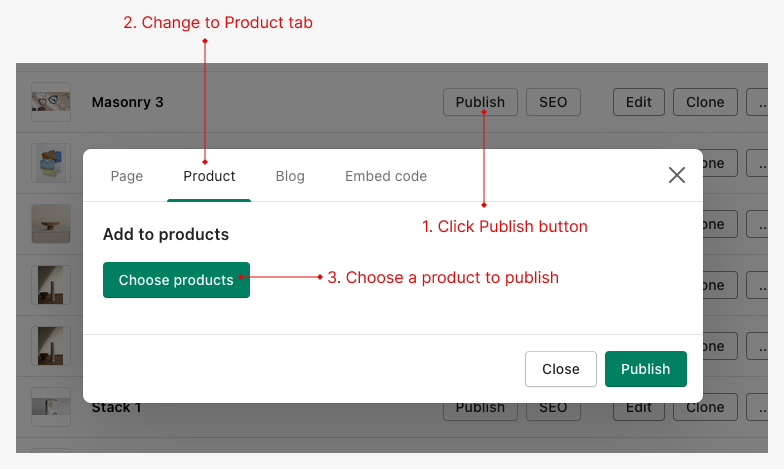784x469 pixels.
Task: Click the Choose products button
Action: pyautogui.click(x=176, y=280)
